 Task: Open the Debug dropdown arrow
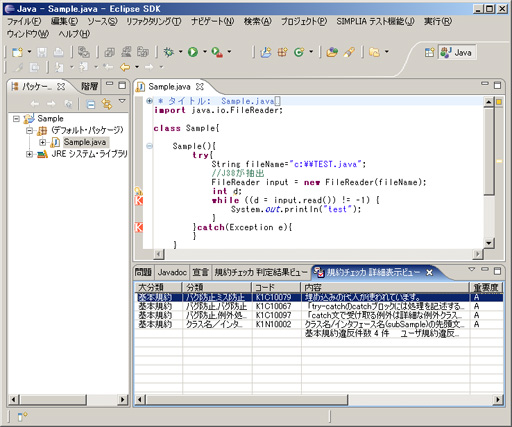180,52
